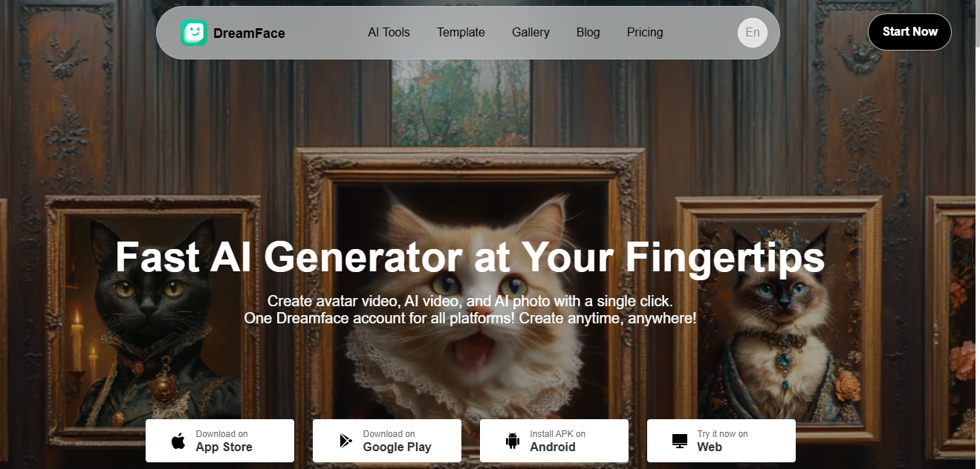Click the white cat framed portrait
Viewport: 980px width, 469px height.
click(x=470, y=297)
